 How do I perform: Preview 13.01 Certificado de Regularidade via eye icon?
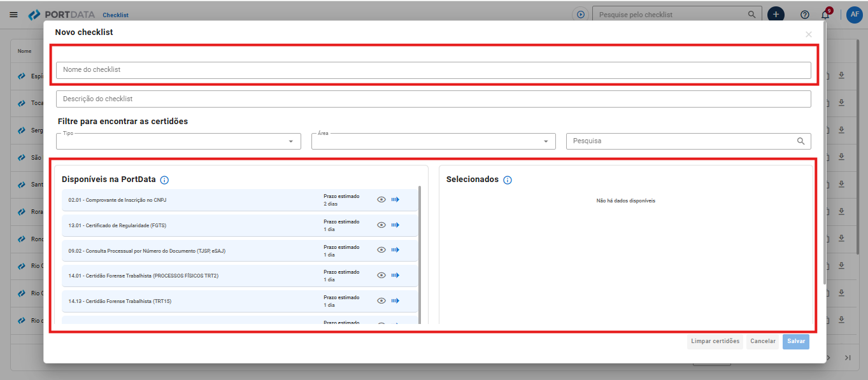tap(381, 225)
